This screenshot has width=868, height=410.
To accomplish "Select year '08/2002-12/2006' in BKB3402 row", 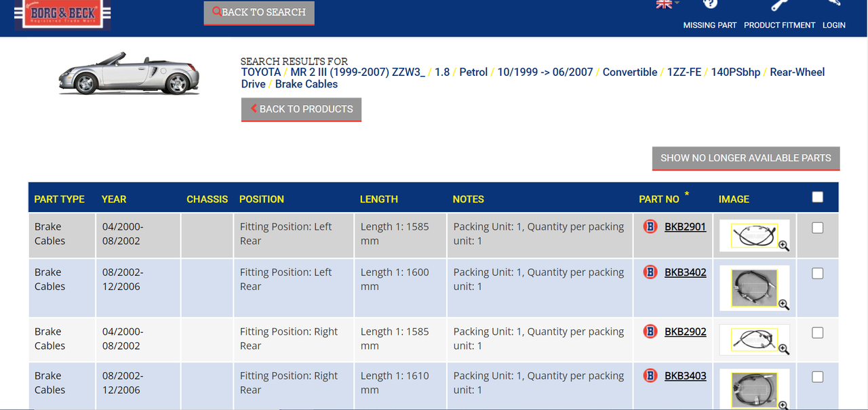I will (123, 279).
